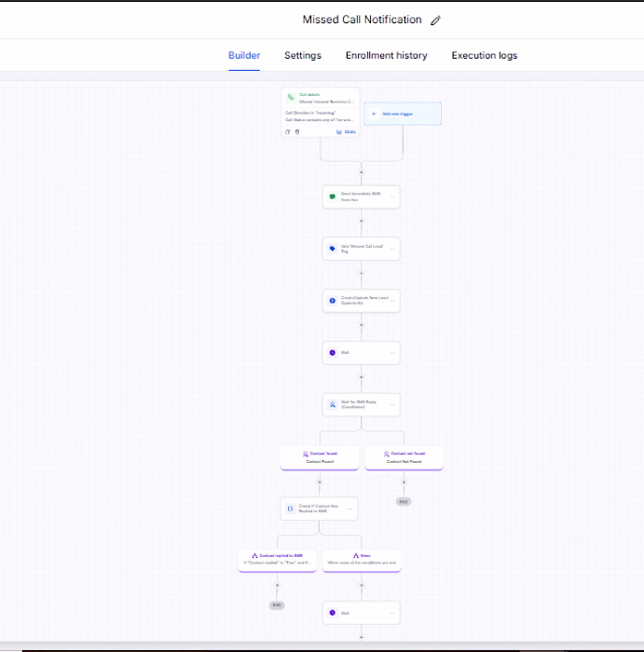Open three-dot menu on Add Tag node
This screenshot has width=644, height=652.
coord(392,249)
